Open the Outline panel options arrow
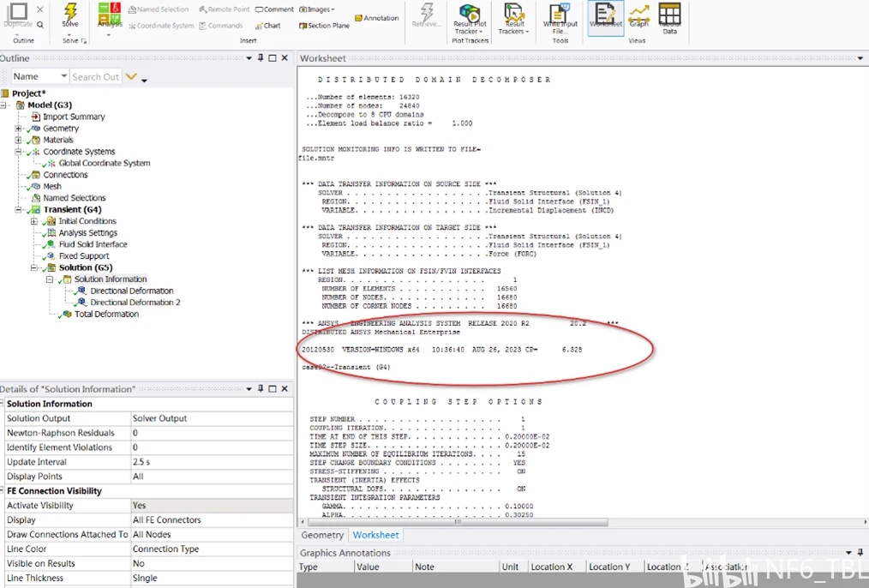 [x=249, y=58]
